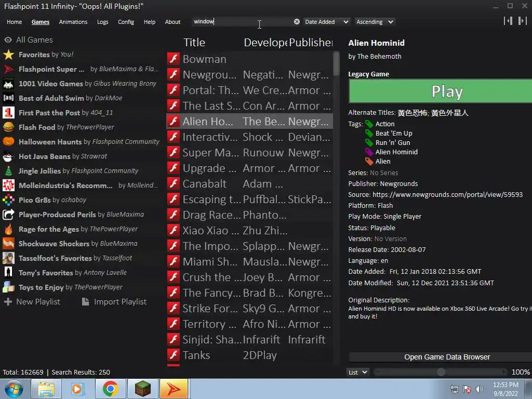The image size is (532, 399).
Task: Sort by the Publisher column header
Action: pos(311,43)
